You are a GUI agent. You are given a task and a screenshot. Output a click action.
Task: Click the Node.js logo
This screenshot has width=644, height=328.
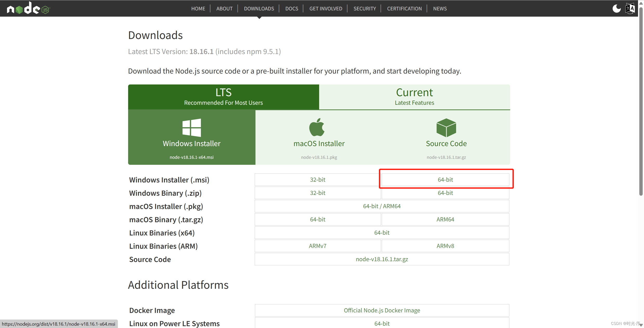28,8
